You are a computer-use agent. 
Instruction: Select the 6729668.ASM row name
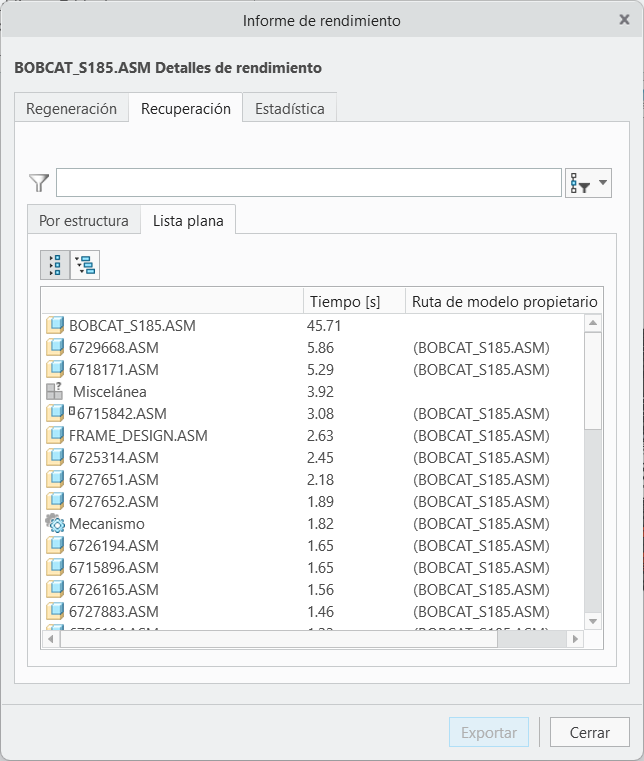point(114,347)
